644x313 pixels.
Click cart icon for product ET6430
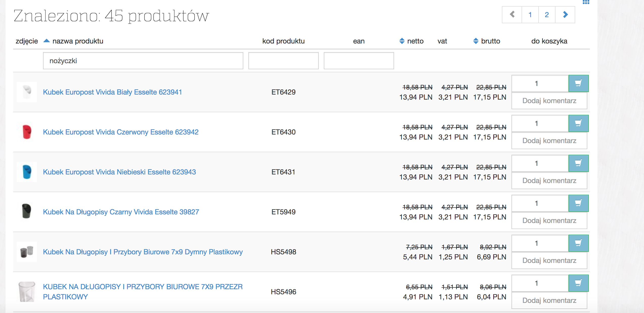[578, 123]
